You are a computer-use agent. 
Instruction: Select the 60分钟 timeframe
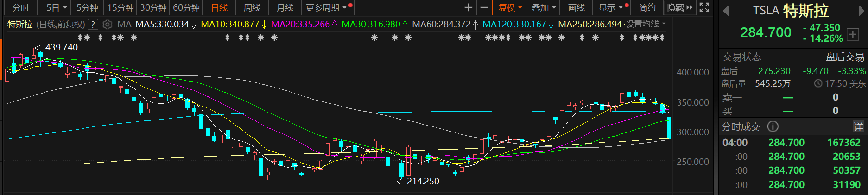(x=186, y=7)
